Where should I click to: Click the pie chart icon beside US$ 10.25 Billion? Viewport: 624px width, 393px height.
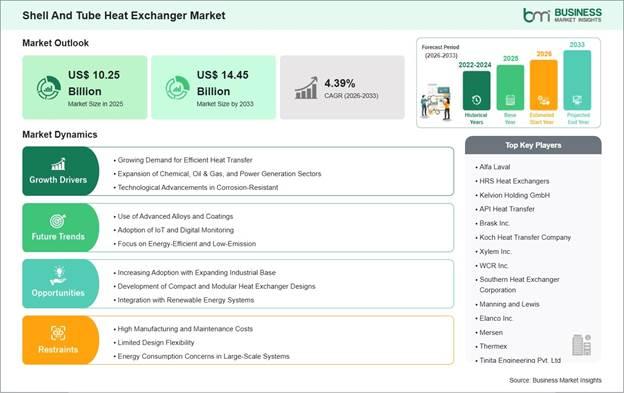click(x=49, y=88)
